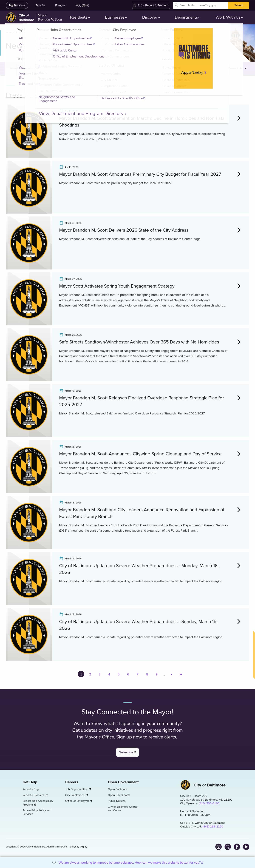Go to last page double-arrow icon
255x868 pixels.
tap(181, 674)
